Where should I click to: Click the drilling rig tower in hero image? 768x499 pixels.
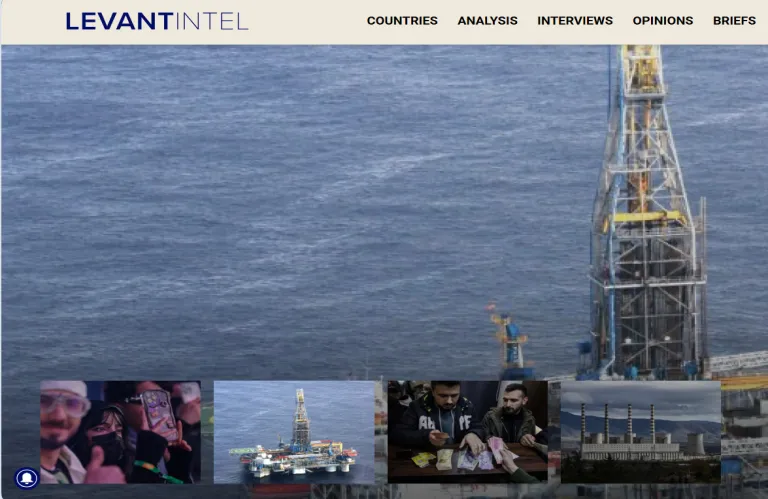click(646, 220)
